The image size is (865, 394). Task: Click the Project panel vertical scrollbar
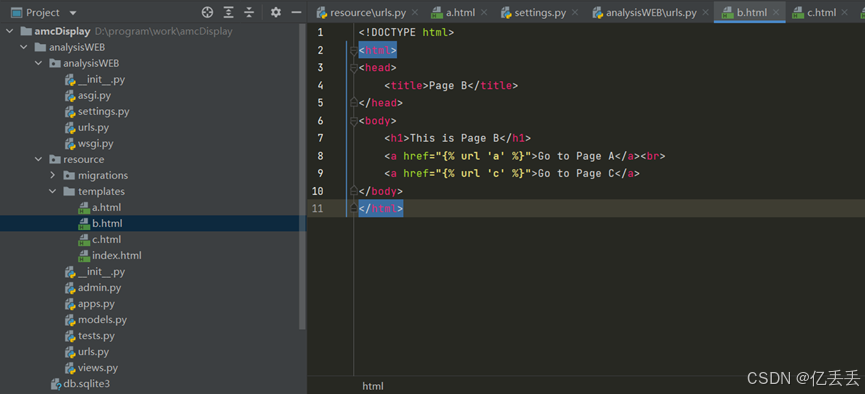302,177
